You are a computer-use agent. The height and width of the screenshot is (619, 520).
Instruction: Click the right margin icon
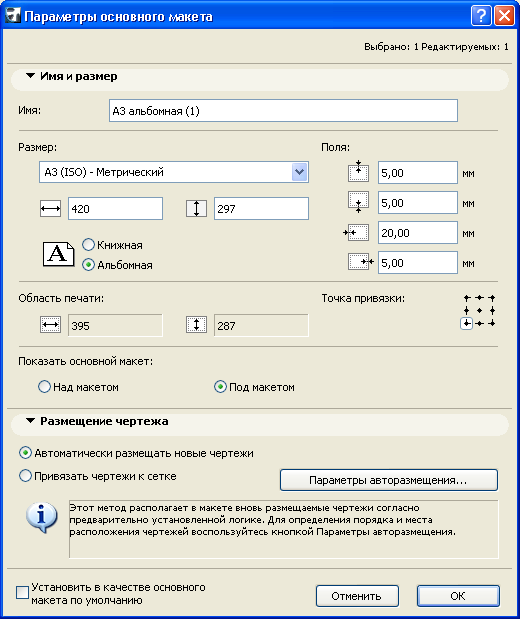pyautogui.click(x=360, y=262)
